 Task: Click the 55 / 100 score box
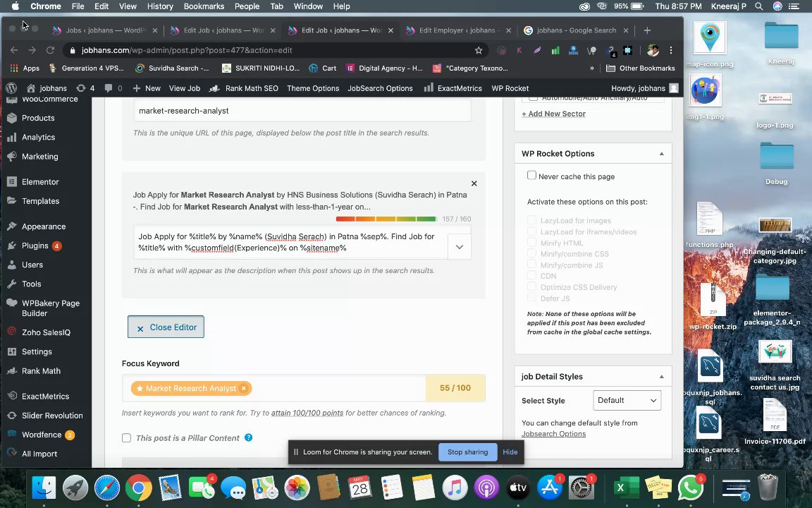pos(455,388)
